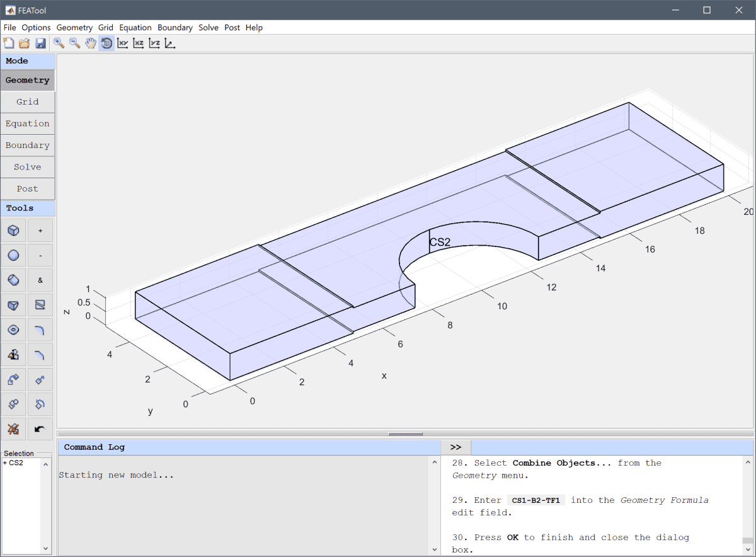The image size is (756, 557).
Task: Switch to Geometry mode
Action: pos(28,80)
